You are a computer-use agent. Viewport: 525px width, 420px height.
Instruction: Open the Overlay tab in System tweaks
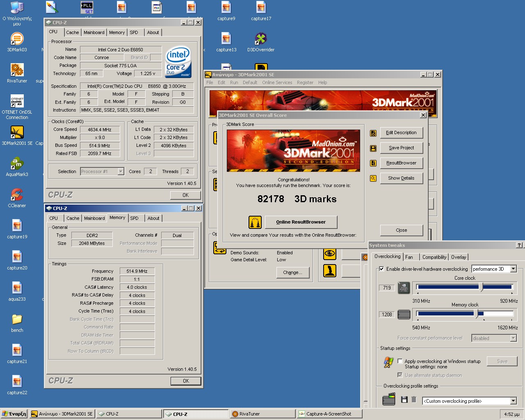point(459,257)
